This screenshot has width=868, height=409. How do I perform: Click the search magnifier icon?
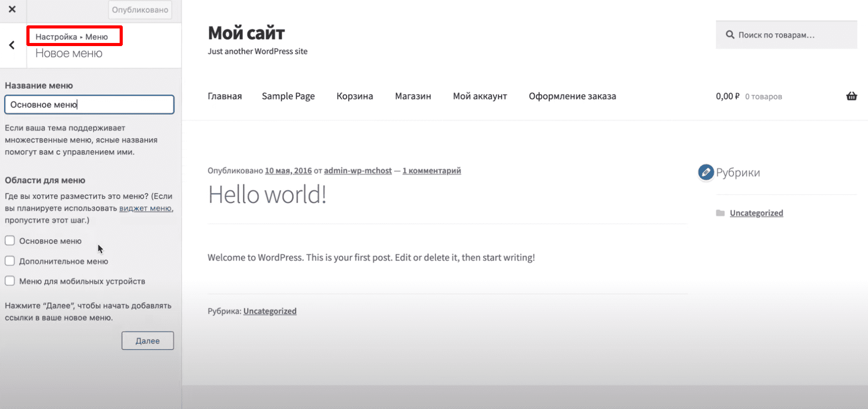click(x=730, y=35)
